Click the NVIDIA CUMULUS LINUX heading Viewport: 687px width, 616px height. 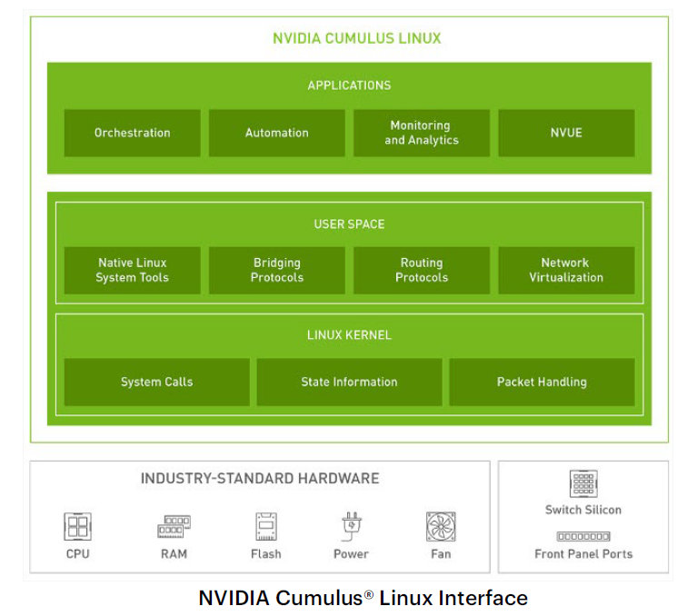coord(356,38)
